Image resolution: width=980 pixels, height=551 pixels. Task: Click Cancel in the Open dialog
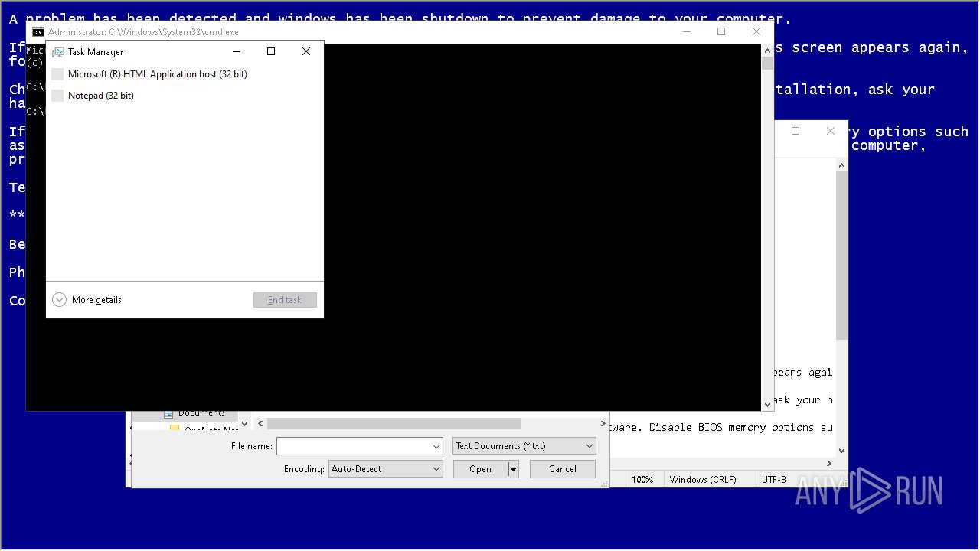tap(563, 469)
